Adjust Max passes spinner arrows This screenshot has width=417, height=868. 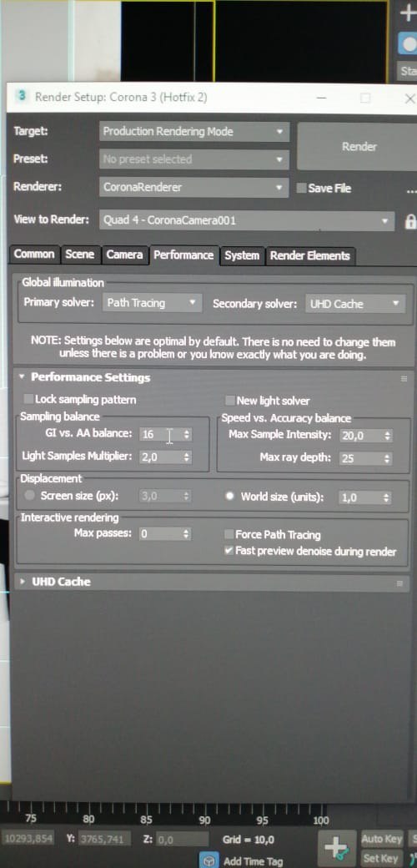(x=186, y=533)
